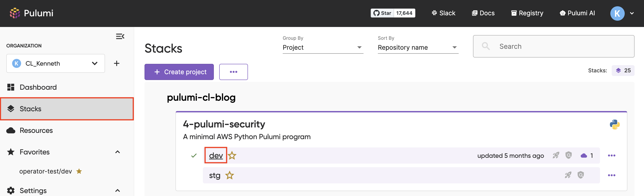Click the Search stacks field
644x196 pixels.
(554, 46)
